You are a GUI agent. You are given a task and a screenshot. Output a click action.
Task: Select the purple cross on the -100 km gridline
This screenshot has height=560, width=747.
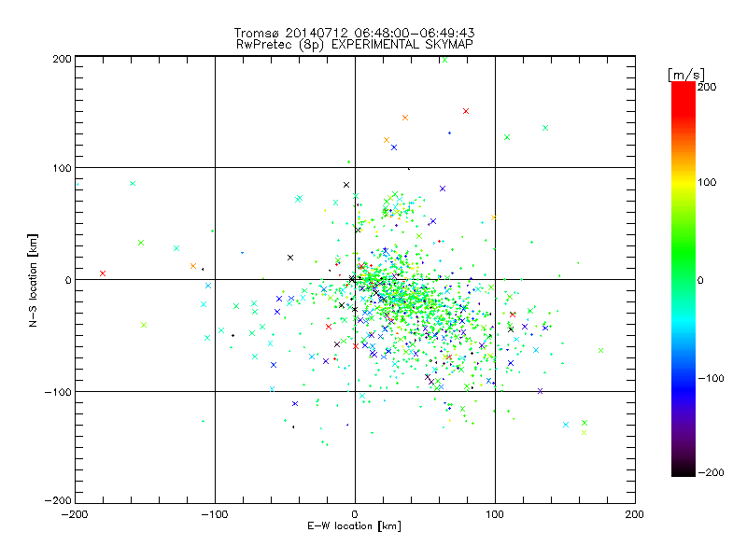coord(540,391)
